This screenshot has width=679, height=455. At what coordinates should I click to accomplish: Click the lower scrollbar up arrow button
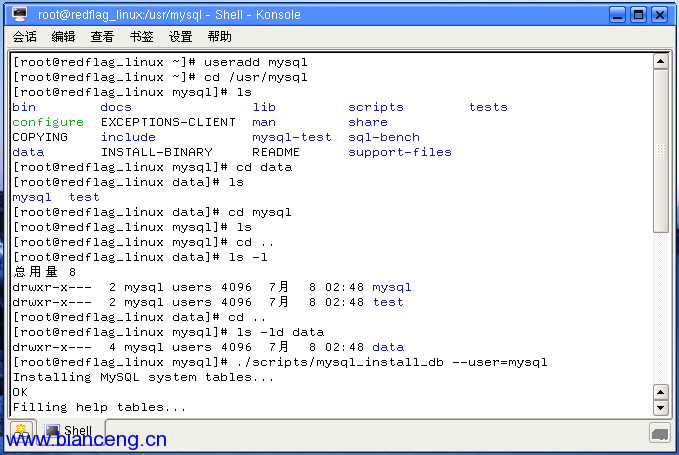point(660,392)
